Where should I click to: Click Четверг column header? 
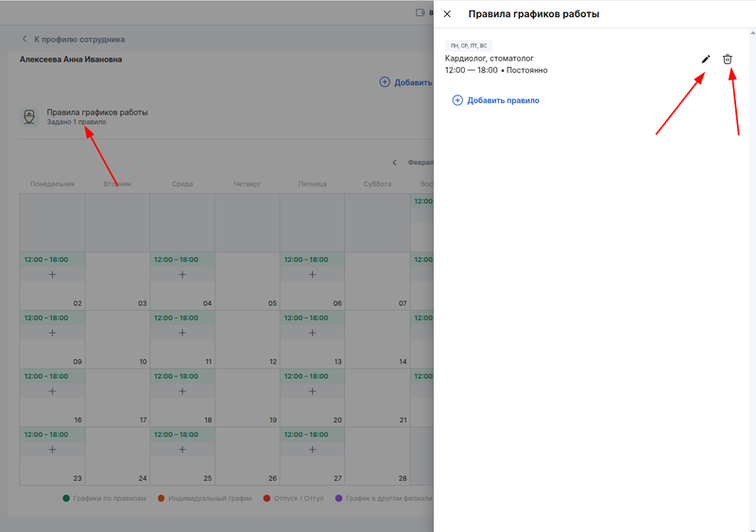pos(248,183)
